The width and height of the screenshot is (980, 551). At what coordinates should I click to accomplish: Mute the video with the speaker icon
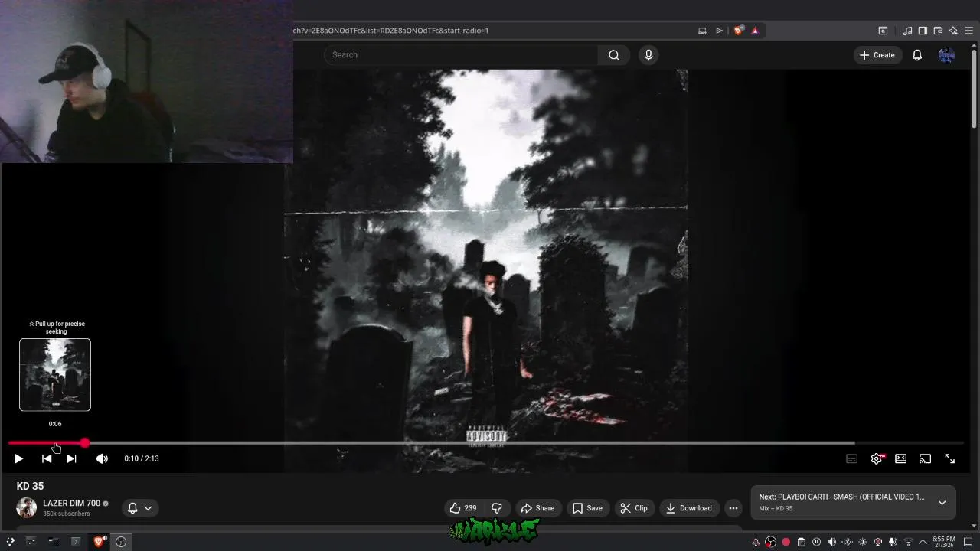point(102,458)
